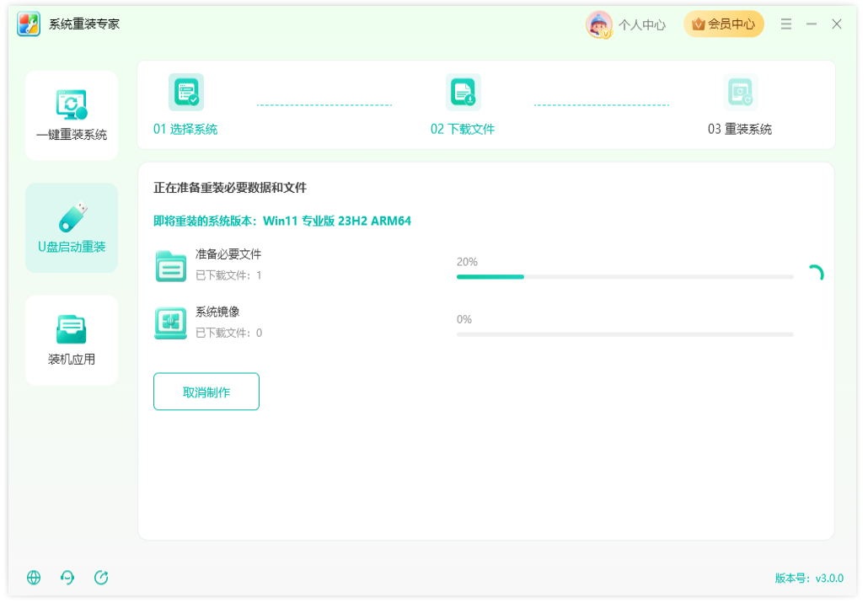The image size is (868, 608).
Task: Click the 系统镜像 progress bar at 0%
Action: click(625, 334)
